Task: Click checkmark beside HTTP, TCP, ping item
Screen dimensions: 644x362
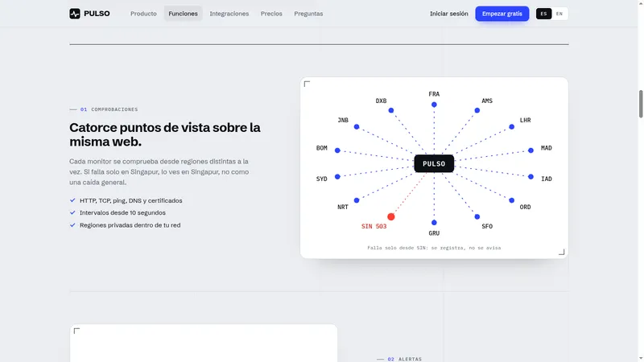Action: [x=72, y=200]
